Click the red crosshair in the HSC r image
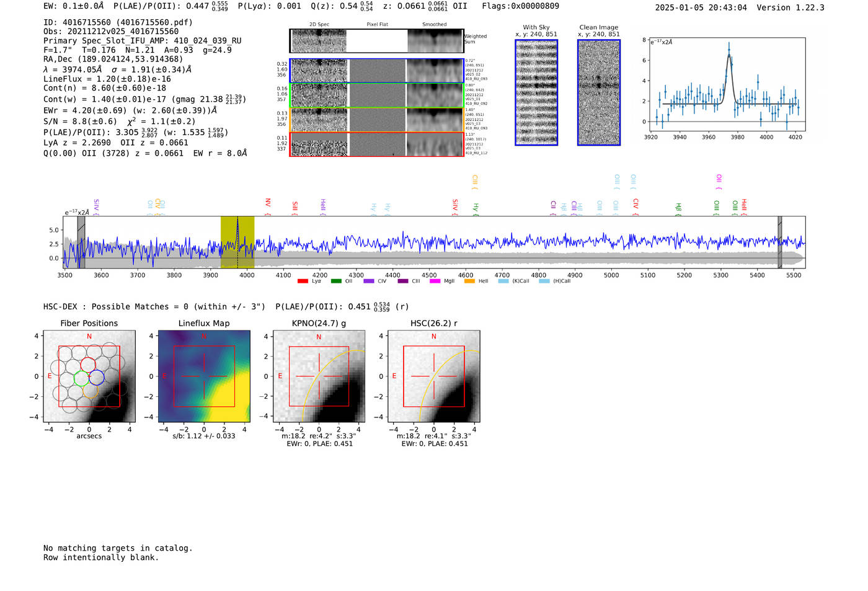Image resolution: width=868 pixels, height=591 pixels. click(x=433, y=376)
